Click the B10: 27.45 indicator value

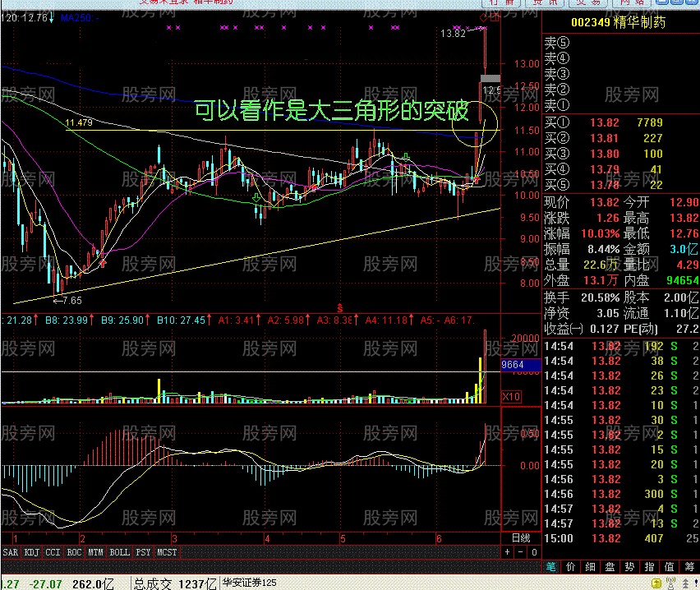pyautogui.click(x=183, y=320)
